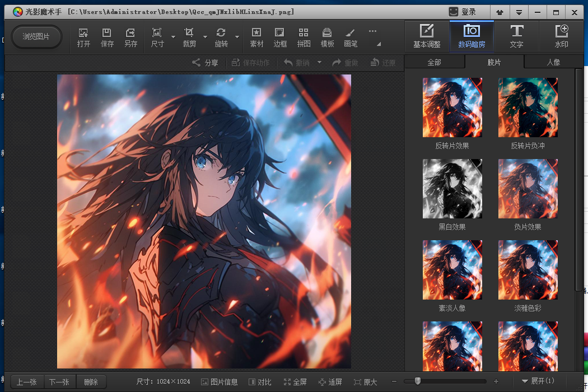Click the 浏览图片 (Browse Images) button
Image resolution: width=588 pixels, height=392 pixels.
36,37
